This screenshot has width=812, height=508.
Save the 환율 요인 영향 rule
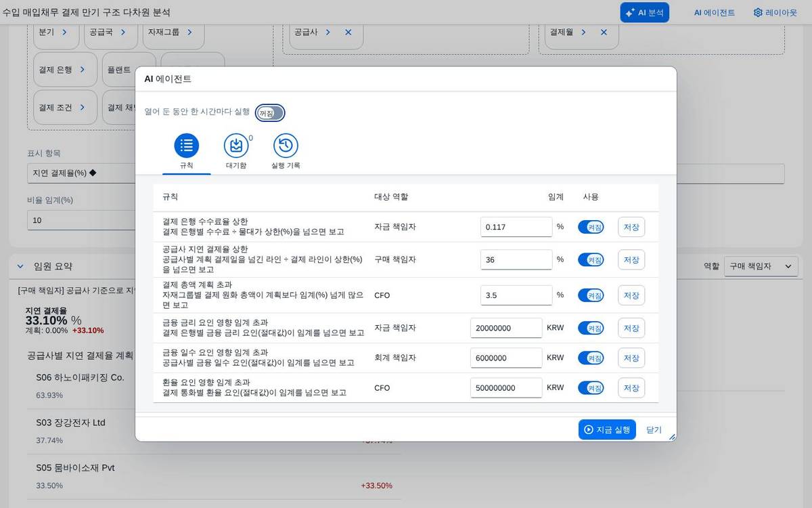click(631, 388)
